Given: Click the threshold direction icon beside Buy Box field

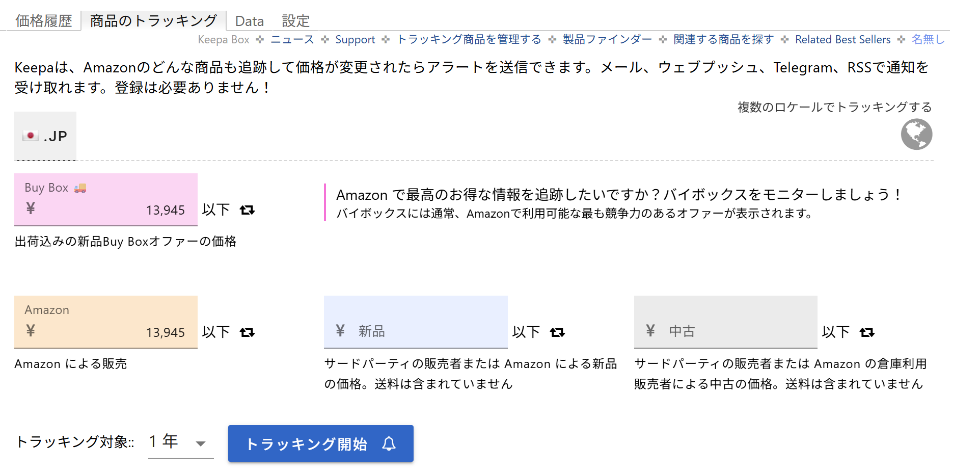Looking at the screenshot, I should pyautogui.click(x=248, y=210).
